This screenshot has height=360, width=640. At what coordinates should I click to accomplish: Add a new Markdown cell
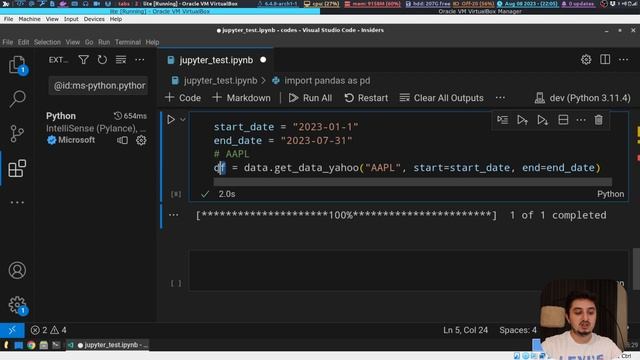(242, 98)
